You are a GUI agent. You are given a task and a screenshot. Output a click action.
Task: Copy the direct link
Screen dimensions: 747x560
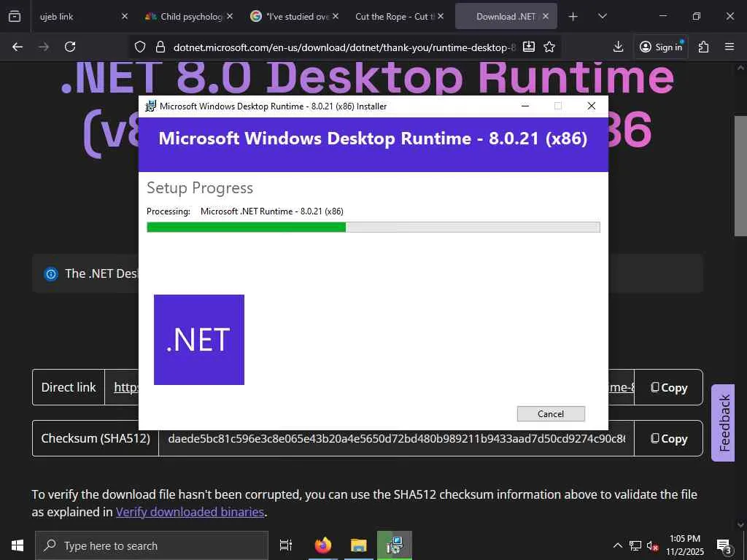tap(668, 388)
